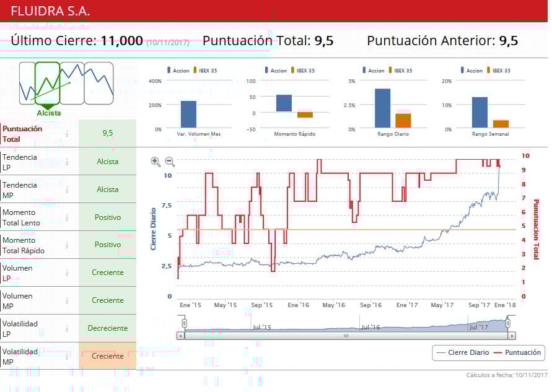Select the highlighted Alcista trend icon
This screenshot has width=552, height=392.
(x=48, y=83)
